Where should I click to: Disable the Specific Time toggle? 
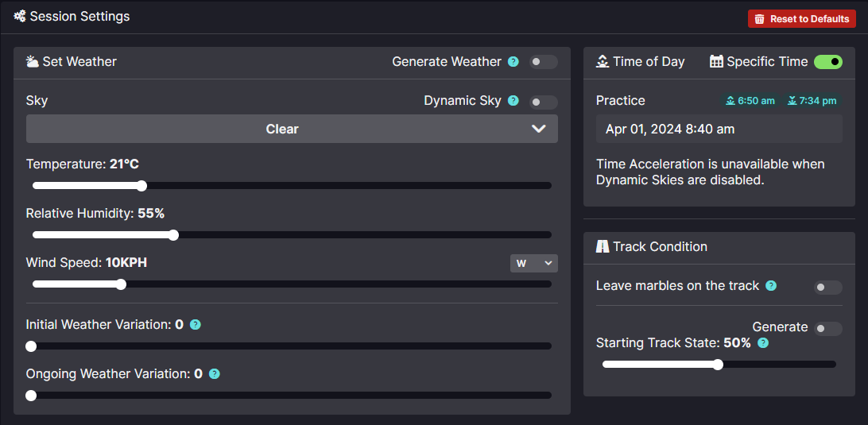click(828, 62)
